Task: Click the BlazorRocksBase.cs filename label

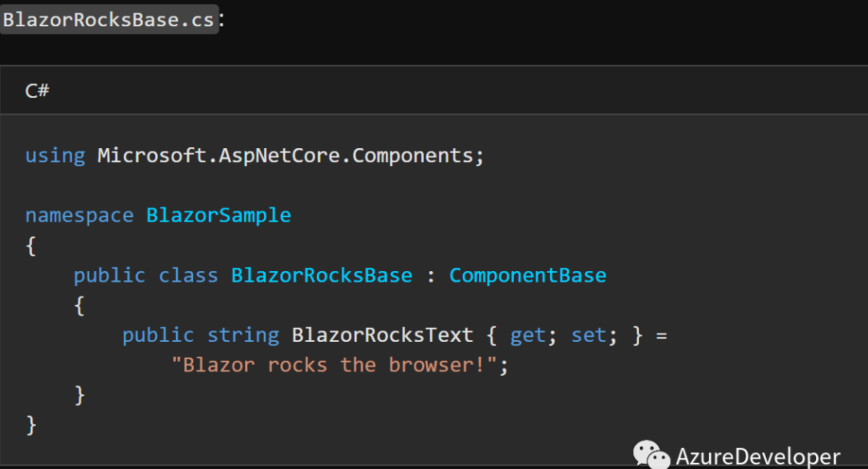Action: pos(108,20)
